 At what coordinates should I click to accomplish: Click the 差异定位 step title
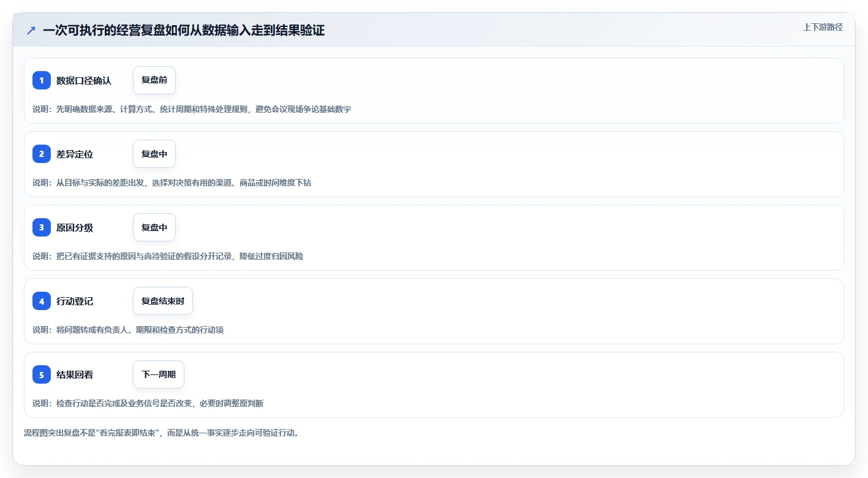point(75,154)
